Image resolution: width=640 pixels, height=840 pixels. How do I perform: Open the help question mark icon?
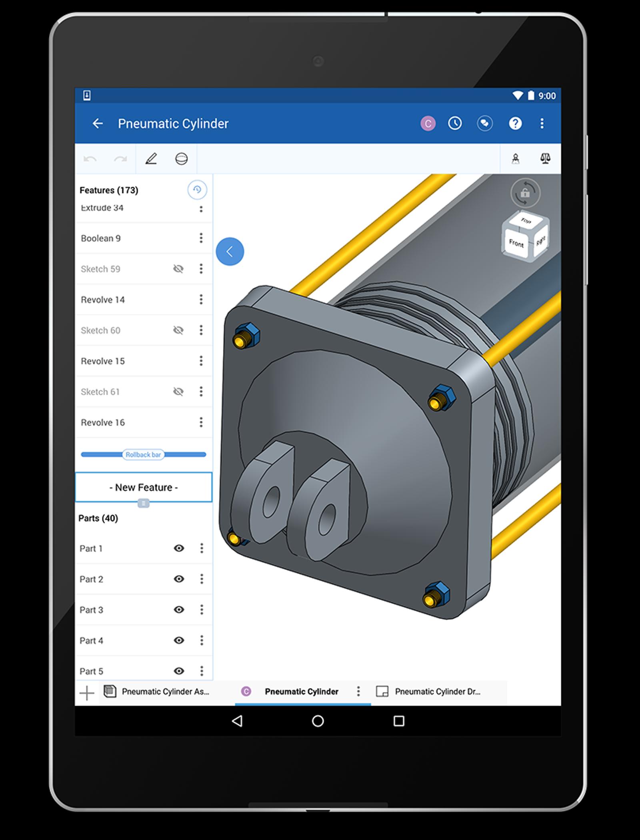tap(515, 123)
